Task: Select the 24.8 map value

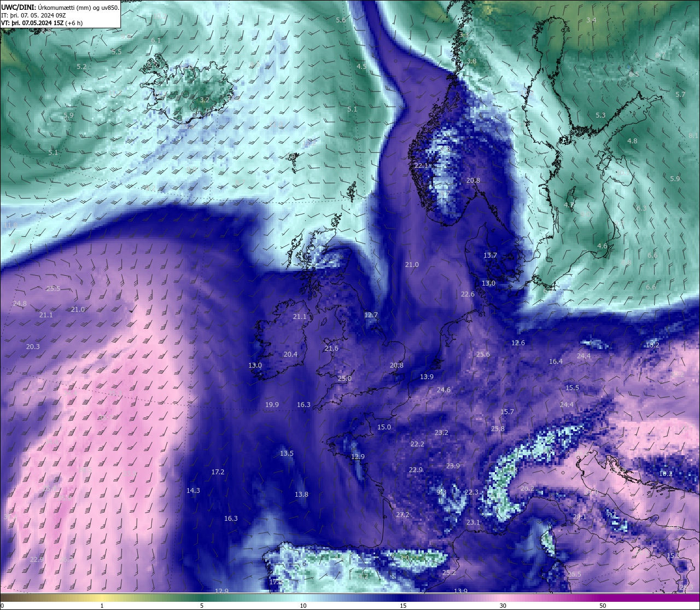Action: tap(19, 304)
